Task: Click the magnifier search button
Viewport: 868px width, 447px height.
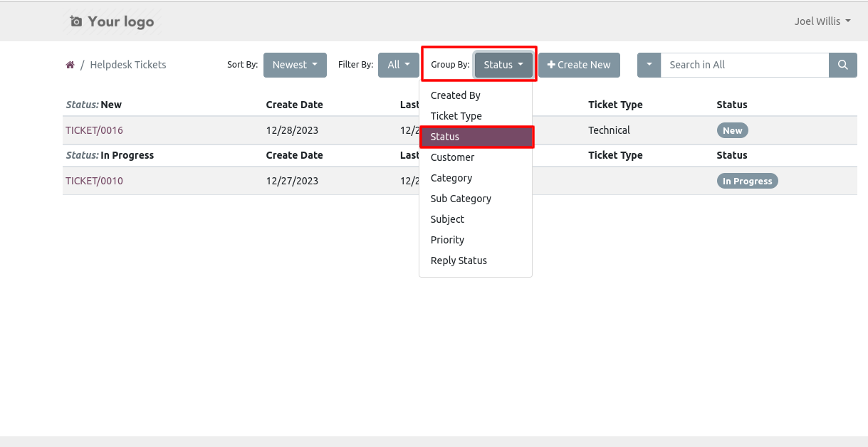Action: click(x=843, y=65)
